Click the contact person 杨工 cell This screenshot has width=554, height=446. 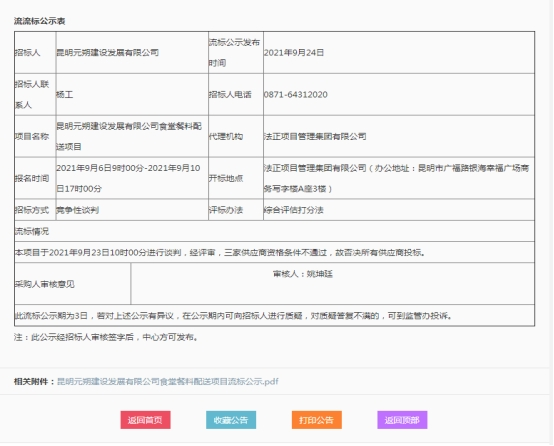[x=132, y=94]
